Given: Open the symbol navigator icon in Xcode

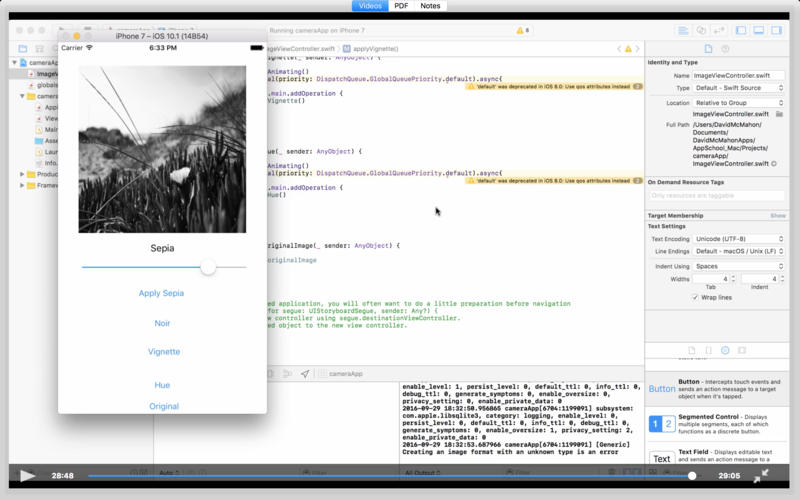Looking at the screenshot, I should 39,48.
